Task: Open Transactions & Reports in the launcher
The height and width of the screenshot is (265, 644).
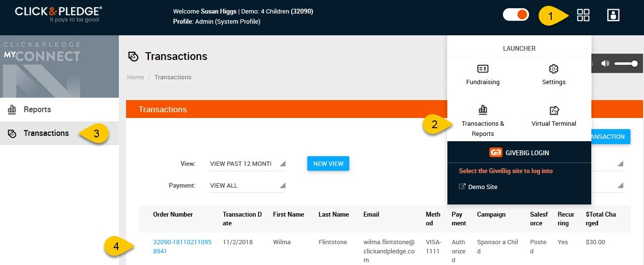Action: [483, 121]
